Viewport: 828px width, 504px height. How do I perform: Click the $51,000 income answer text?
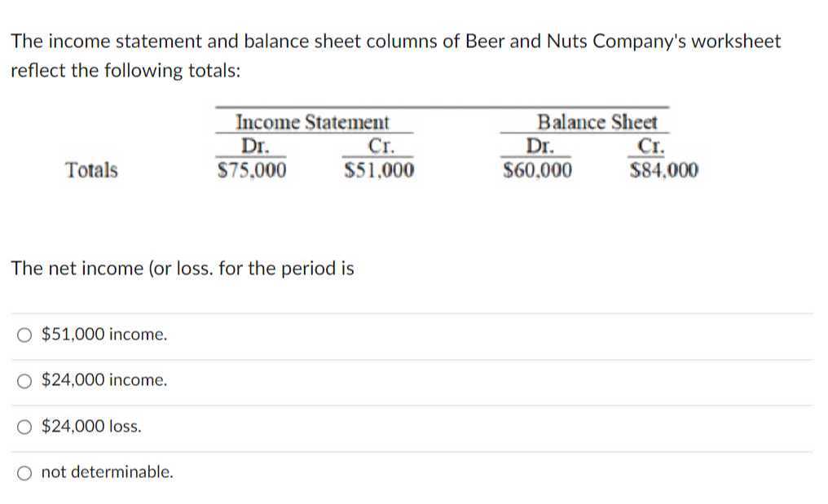103,334
